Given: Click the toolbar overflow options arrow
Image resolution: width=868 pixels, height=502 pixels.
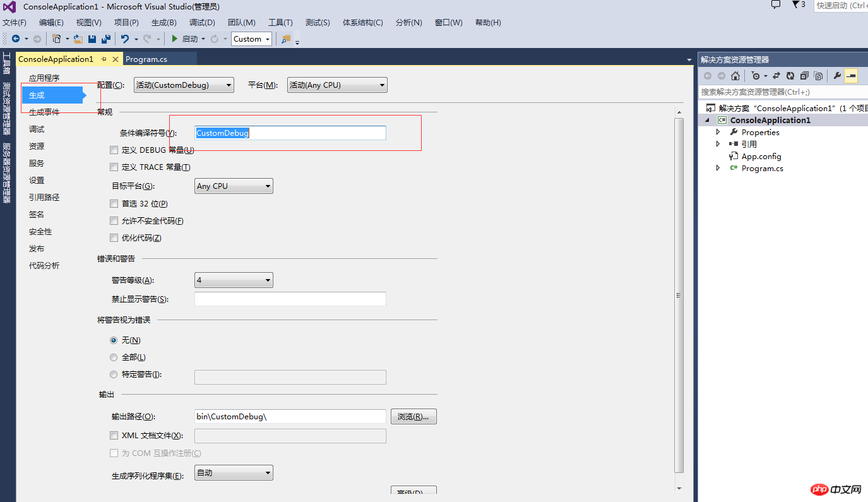Looking at the screenshot, I should (x=297, y=42).
